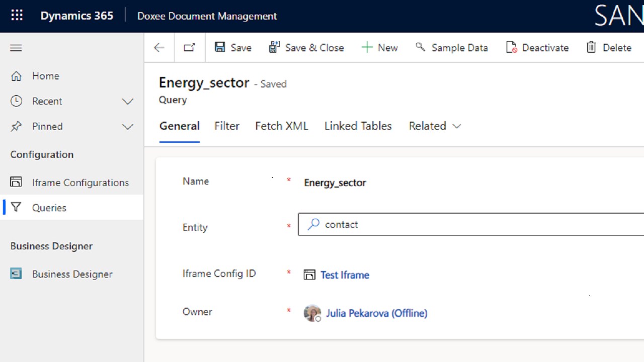Viewport: 644px width, 362px height.
Task: Open record in new window icon
Action: [189, 48]
